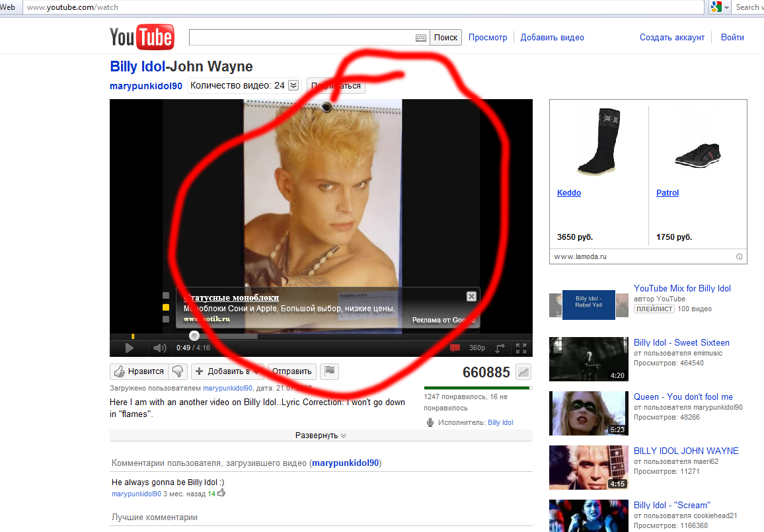Viewport: 764px width, 532px height.
Task: Click the Web tab label in browser
Action: [x=8, y=7]
